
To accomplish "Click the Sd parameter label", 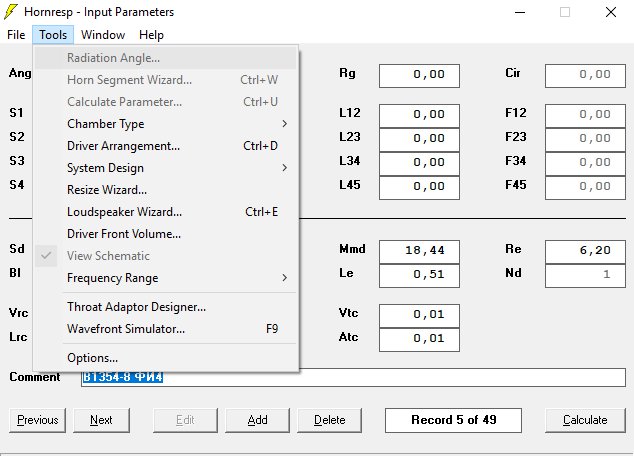I will tap(17, 249).
